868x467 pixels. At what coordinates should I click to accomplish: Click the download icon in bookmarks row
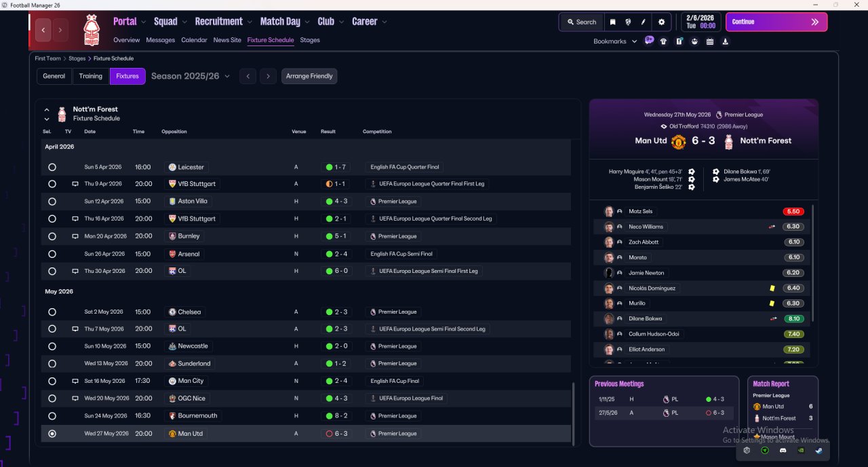pos(726,41)
